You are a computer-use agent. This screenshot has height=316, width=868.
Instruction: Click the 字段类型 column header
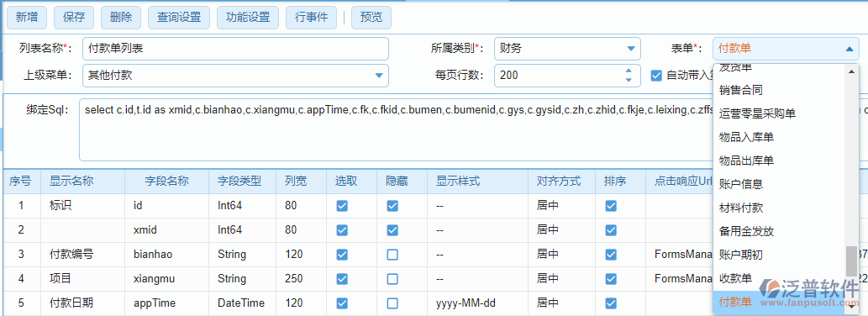point(243,181)
